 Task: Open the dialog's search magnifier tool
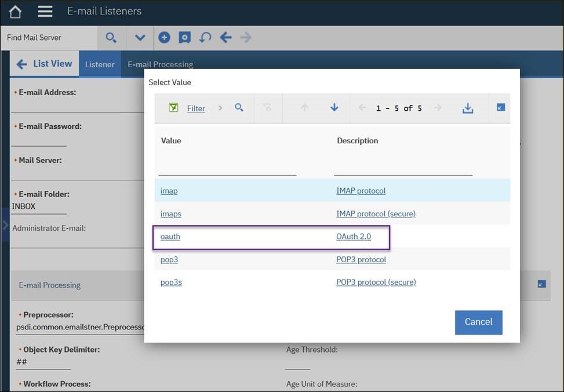click(x=239, y=108)
